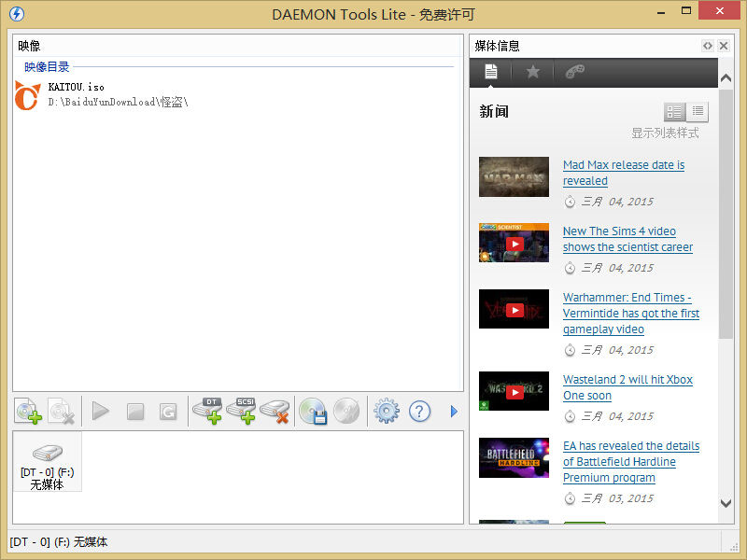The height and width of the screenshot is (560, 747).
Task: Click the Make disc image icon
Action: click(313, 411)
